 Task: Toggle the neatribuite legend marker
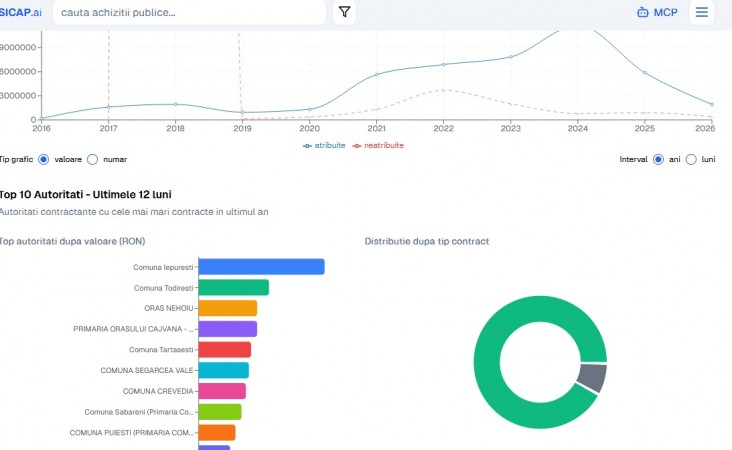[x=357, y=146]
